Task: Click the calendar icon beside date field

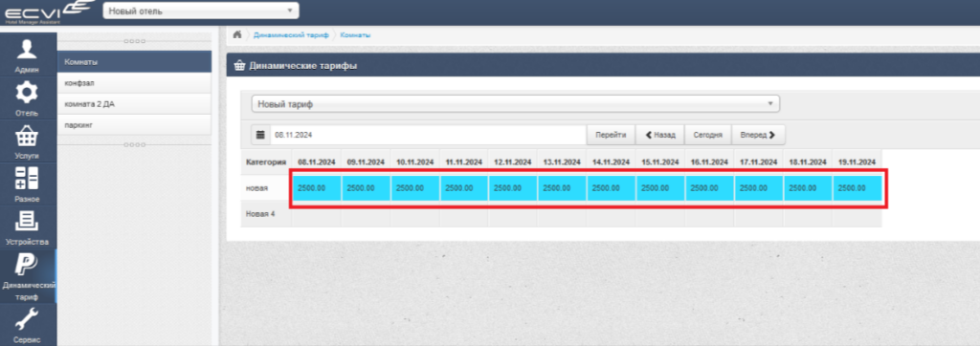Action: pos(260,134)
